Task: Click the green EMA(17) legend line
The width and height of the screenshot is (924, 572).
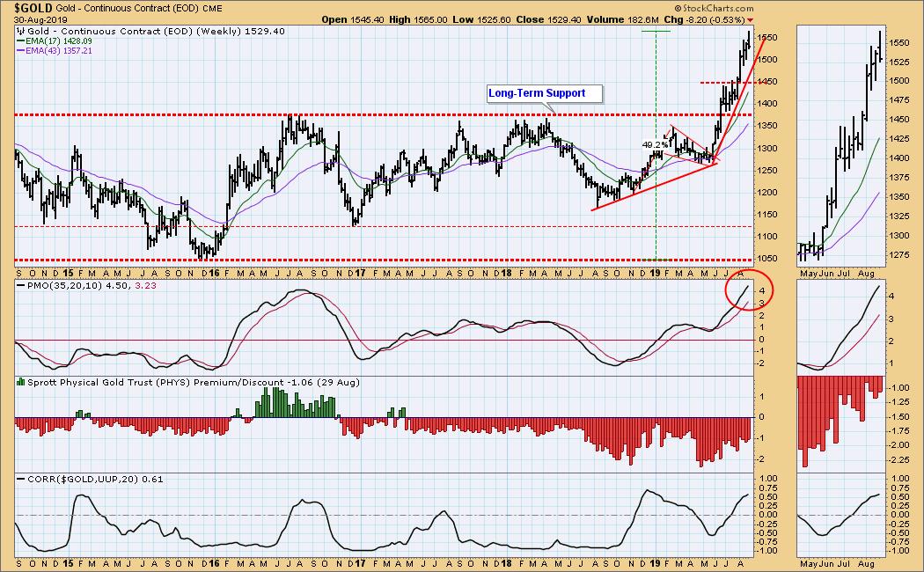Action: pos(20,41)
